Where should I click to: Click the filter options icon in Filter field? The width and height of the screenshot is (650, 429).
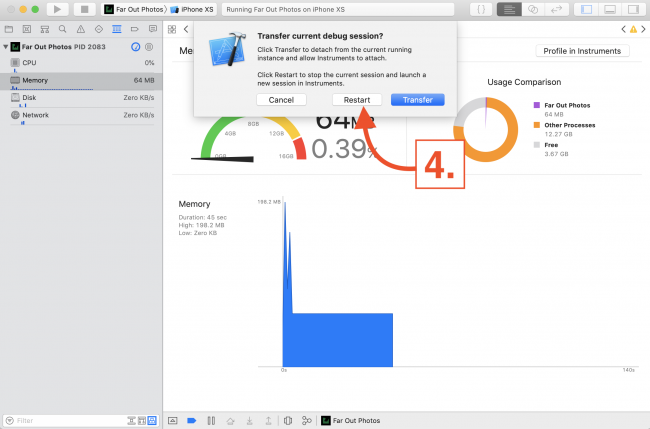pyautogui.click(x=10, y=420)
